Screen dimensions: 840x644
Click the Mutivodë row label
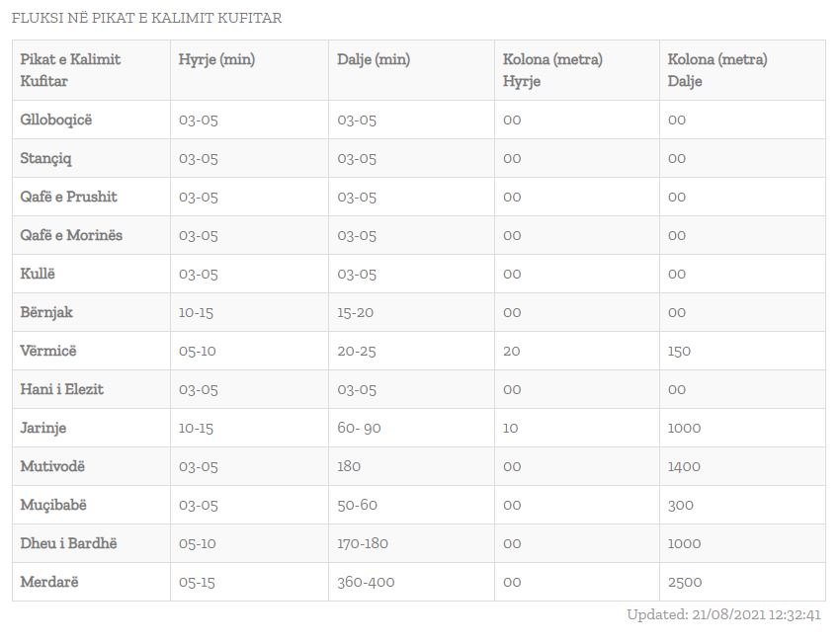click(x=52, y=466)
